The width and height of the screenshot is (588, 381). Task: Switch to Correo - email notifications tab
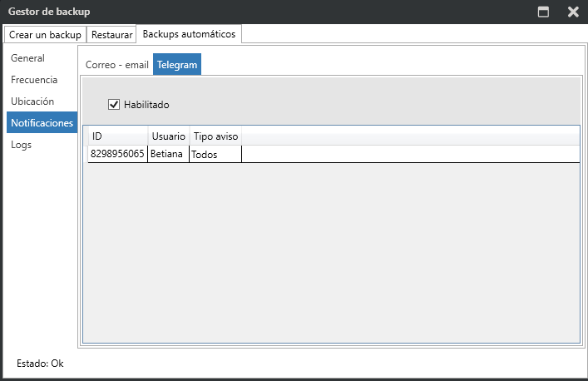click(116, 65)
